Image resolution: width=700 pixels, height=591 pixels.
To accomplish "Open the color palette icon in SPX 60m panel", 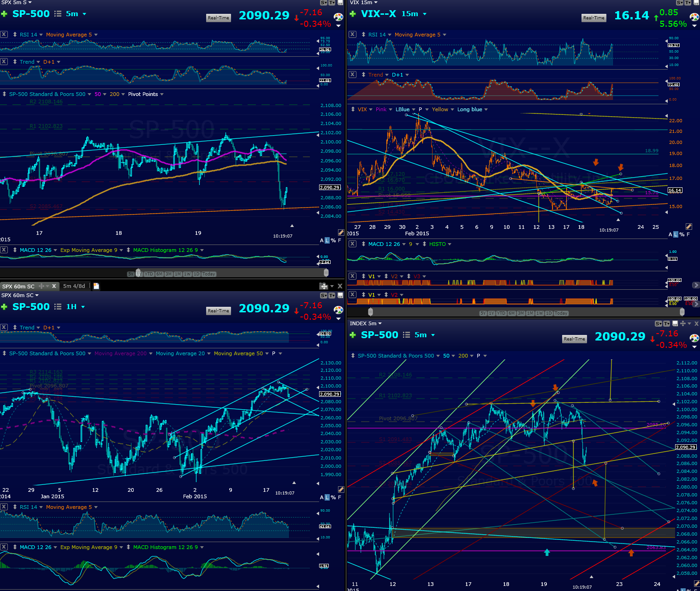I will click(338, 310).
